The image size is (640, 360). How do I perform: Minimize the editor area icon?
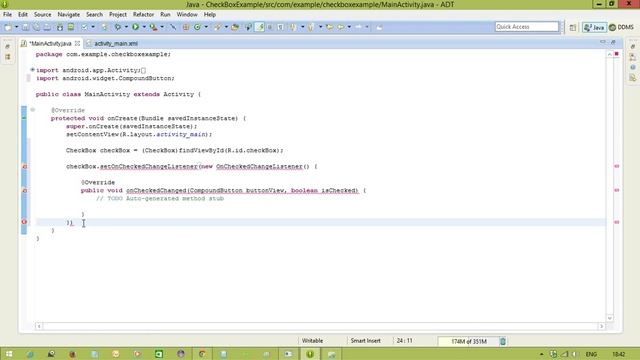(x=603, y=42)
